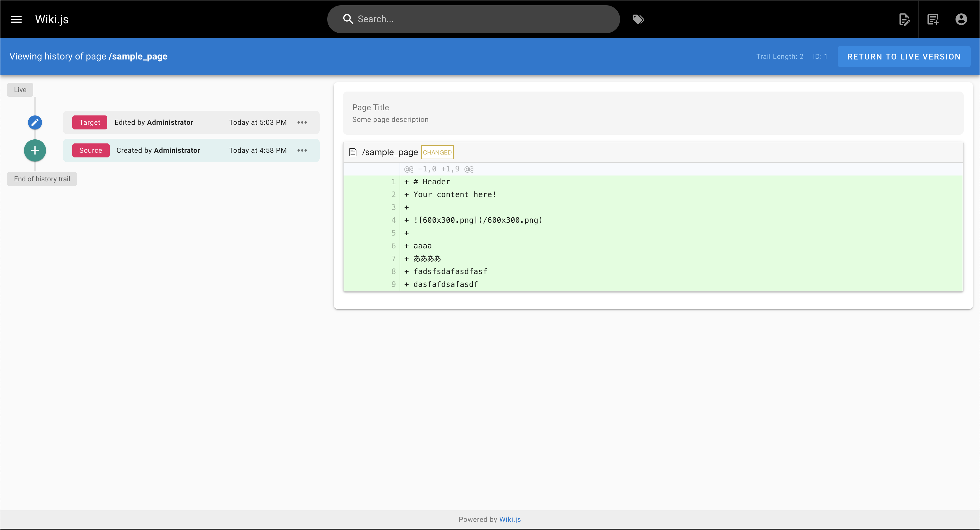Screen dimensions: 980x530
Task: Click the search magnifier icon
Action: click(348, 19)
